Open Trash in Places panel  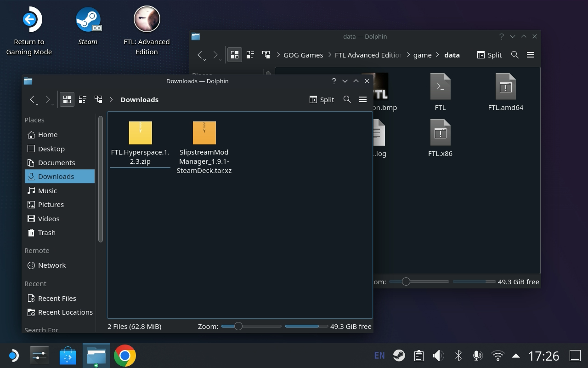(x=60, y=232)
